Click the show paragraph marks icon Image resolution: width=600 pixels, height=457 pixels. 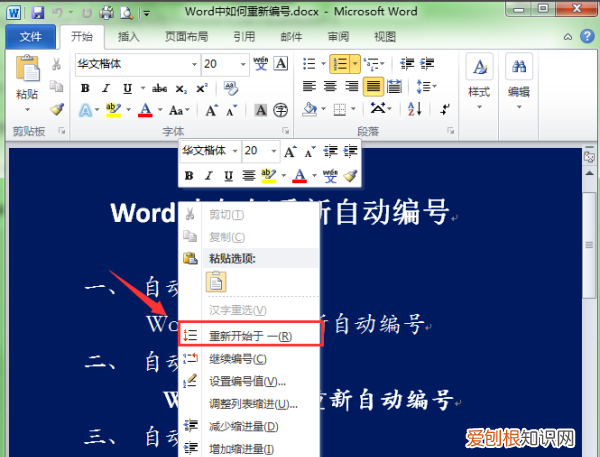click(445, 109)
